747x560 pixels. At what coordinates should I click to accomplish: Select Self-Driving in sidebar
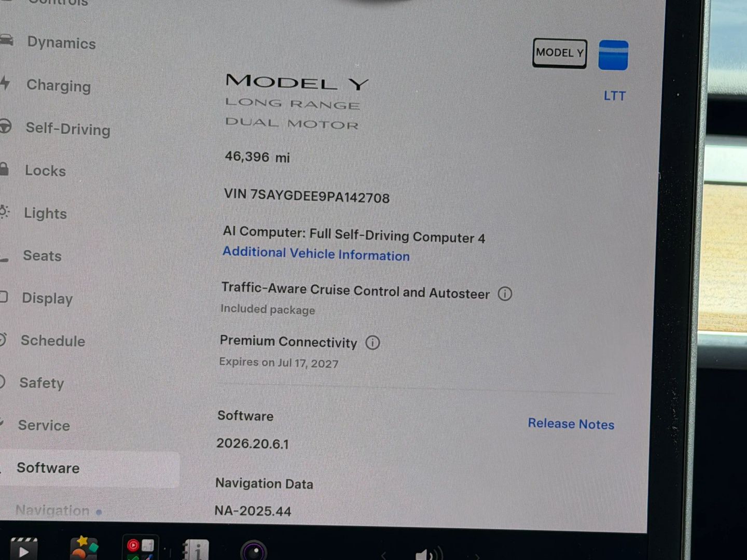(x=68, y=129)
